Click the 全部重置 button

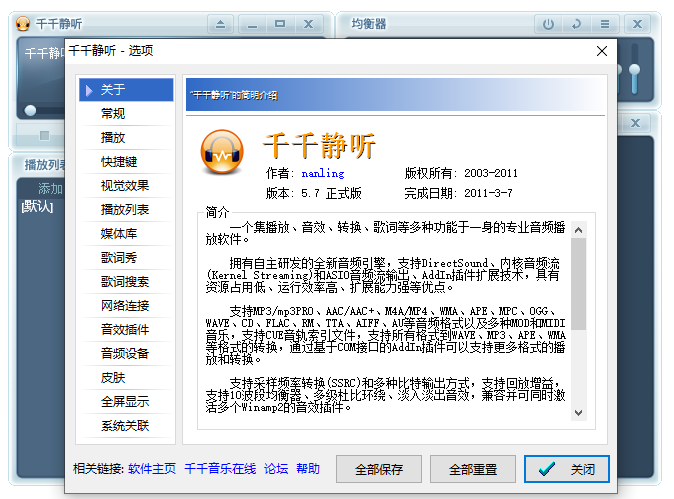[x=473, y=469]
